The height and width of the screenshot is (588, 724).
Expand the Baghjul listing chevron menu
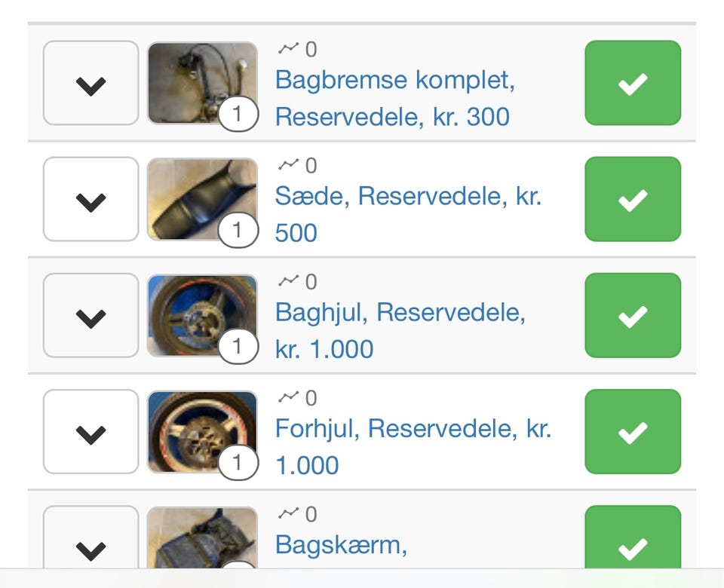tap(90, 315)
